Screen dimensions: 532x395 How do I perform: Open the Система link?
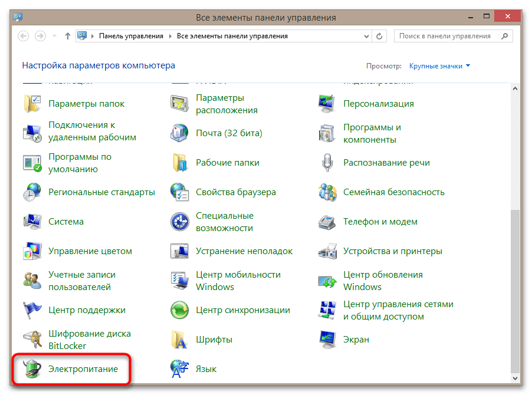pos(66,222)
